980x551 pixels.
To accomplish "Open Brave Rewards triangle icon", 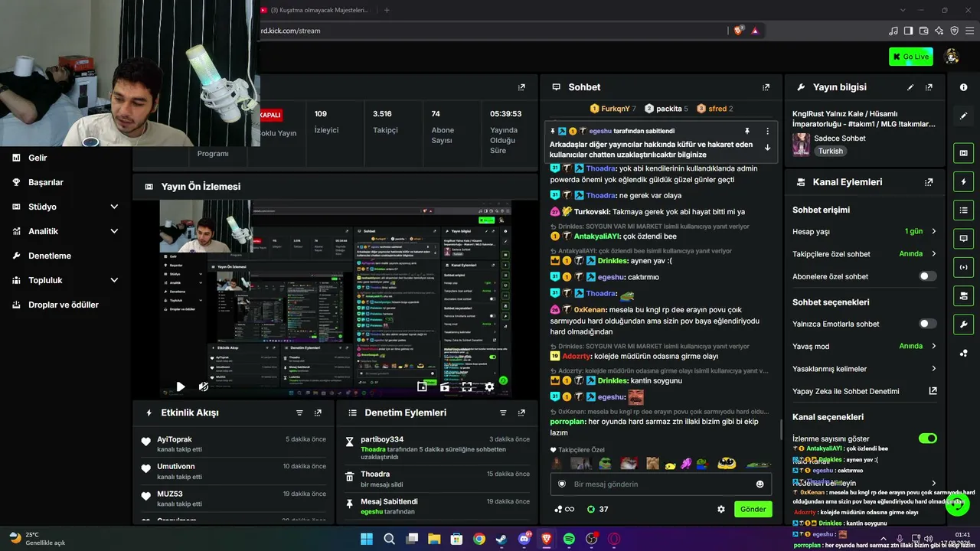I will 755,31.
